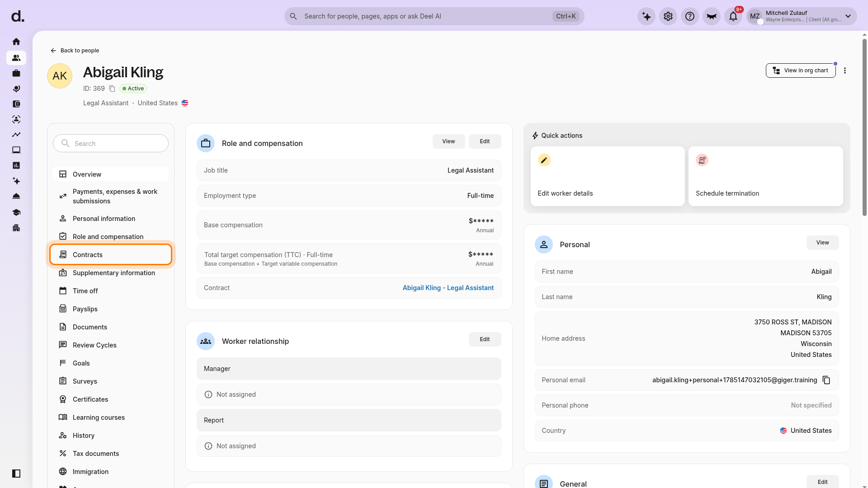Open Documents section
868x488 pixels.
click(111, 327)
